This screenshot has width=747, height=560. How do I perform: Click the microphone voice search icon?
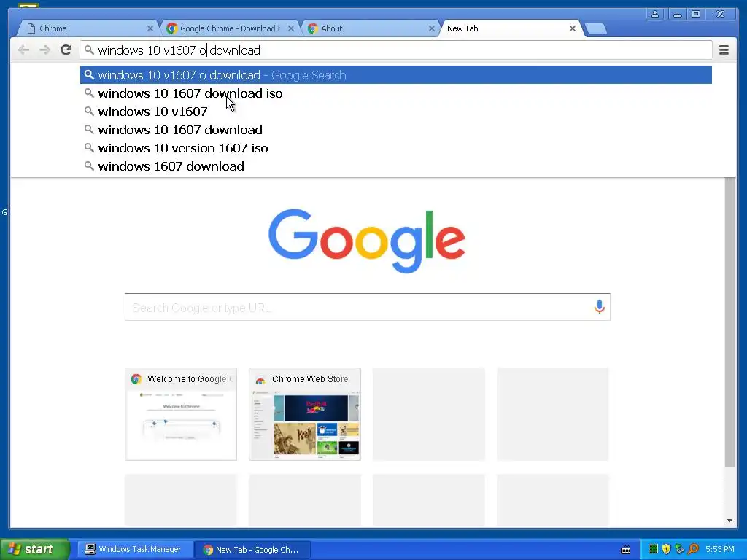(x=600, y=307)
